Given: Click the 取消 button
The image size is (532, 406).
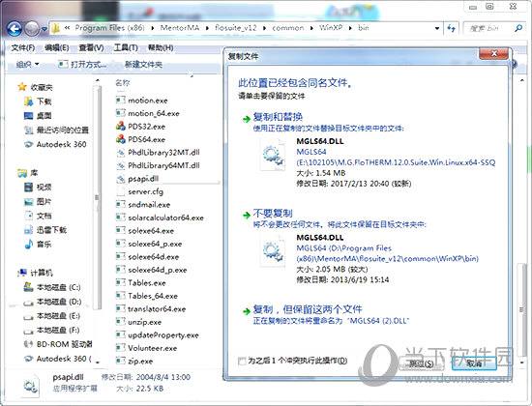Looking at the screenshot, I should click(x=474, y=363).
